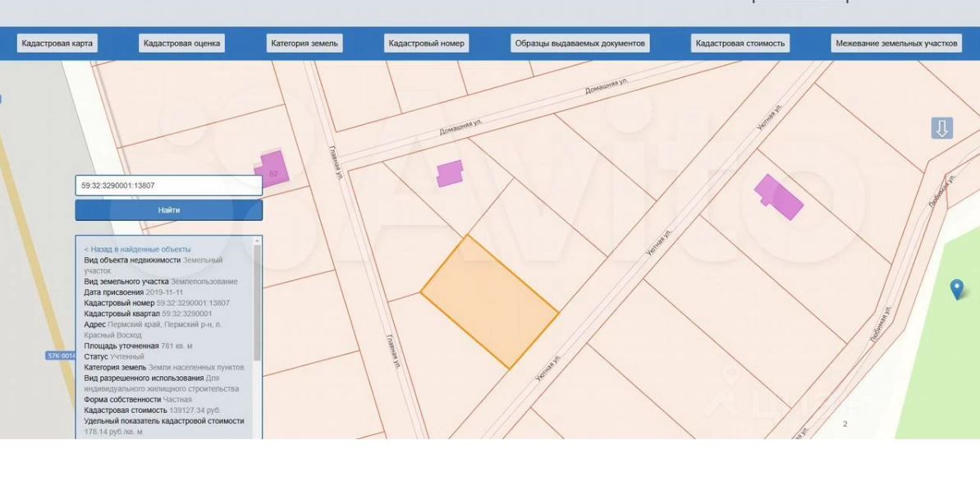Select Категория земель menu item
This screenshot has height=477, width=980.
click(305, 44)
